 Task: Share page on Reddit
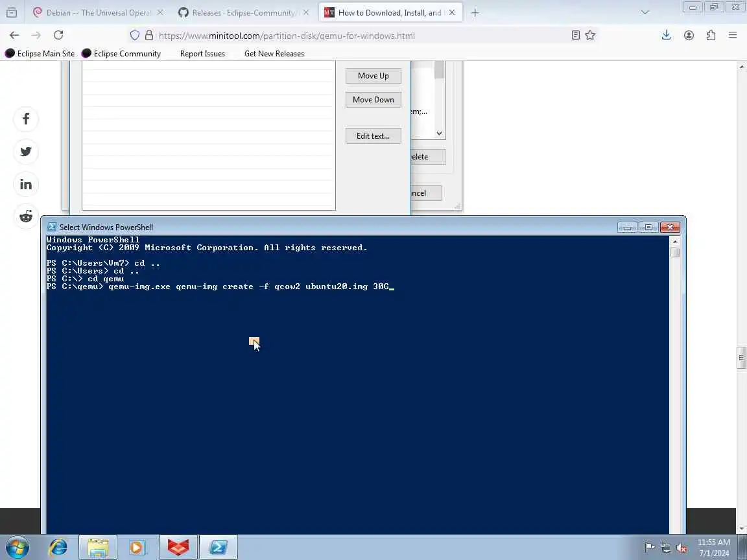coord(26,216)
